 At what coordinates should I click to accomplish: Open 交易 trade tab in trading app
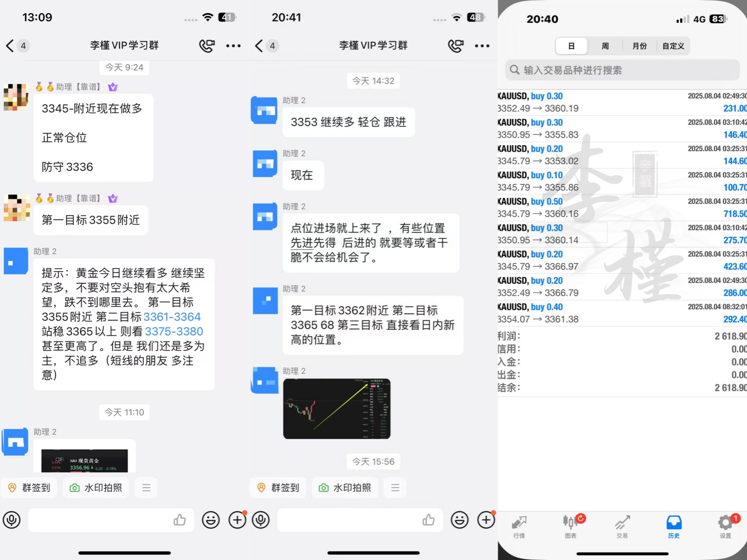(x=622, y=527)
